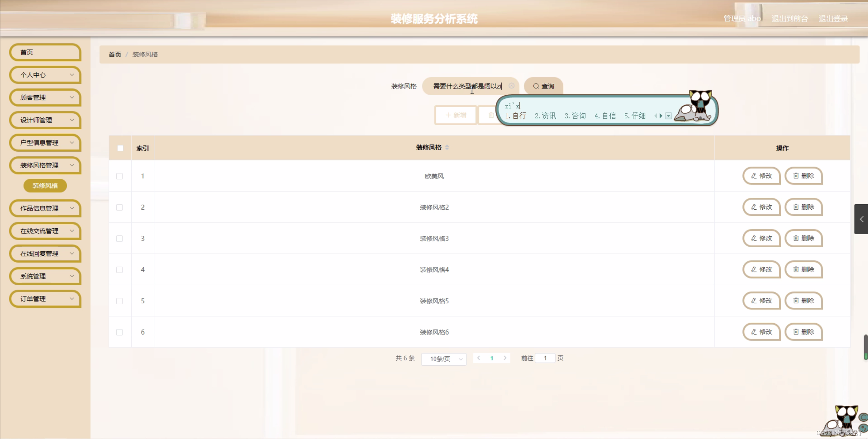The image size is (868, 439).
Task: Check the checkbox for row 1
Action: (119, 176)
